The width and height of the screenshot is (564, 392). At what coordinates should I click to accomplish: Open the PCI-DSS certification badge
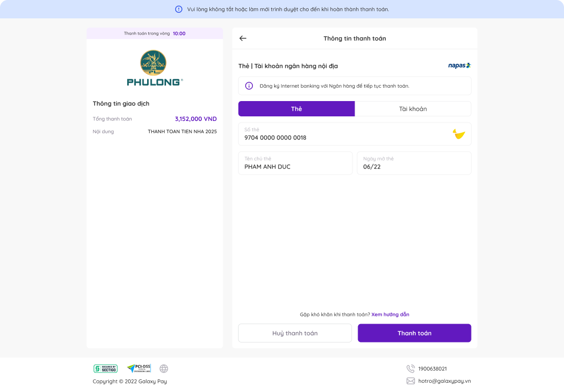tap(139, 369)
